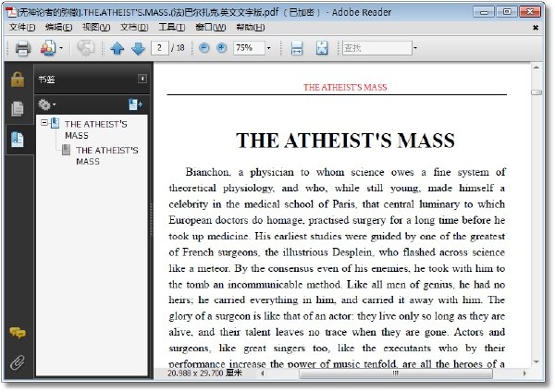
Task: Open the security lock panel icon
Action: 18,80
